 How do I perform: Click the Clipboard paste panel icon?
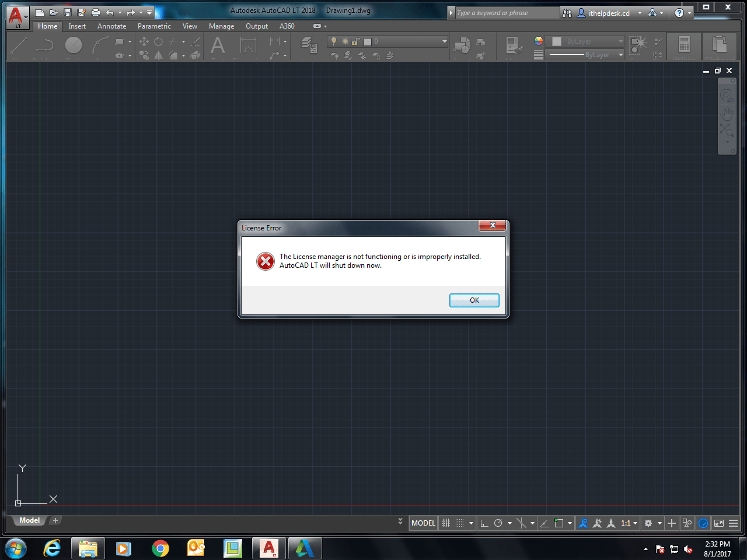tap(720, 45)
